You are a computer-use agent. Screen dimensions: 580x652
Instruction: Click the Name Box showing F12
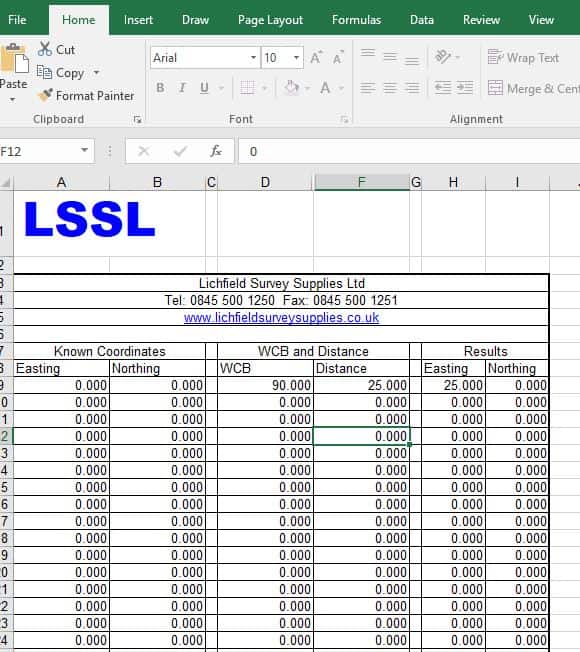point(39,151)
